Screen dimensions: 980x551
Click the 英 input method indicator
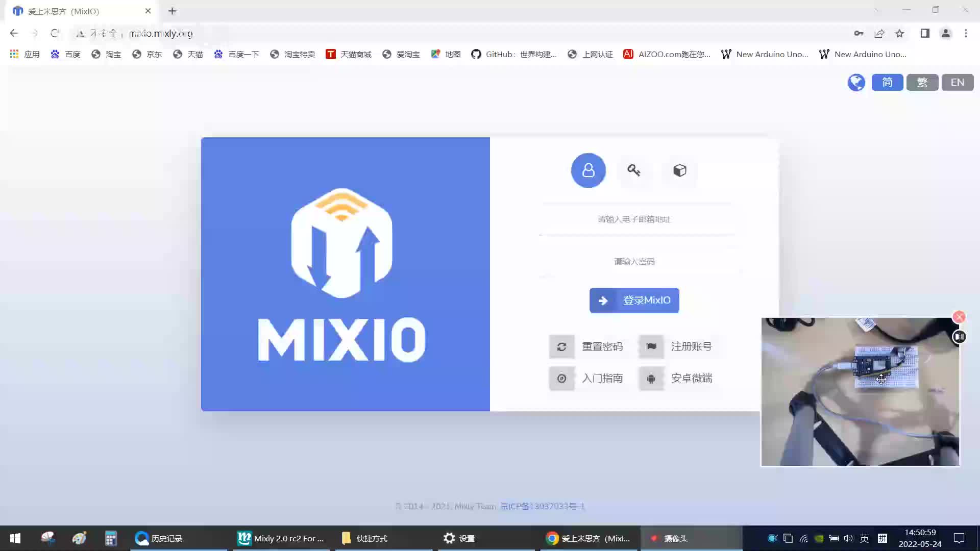coord(864,538)
